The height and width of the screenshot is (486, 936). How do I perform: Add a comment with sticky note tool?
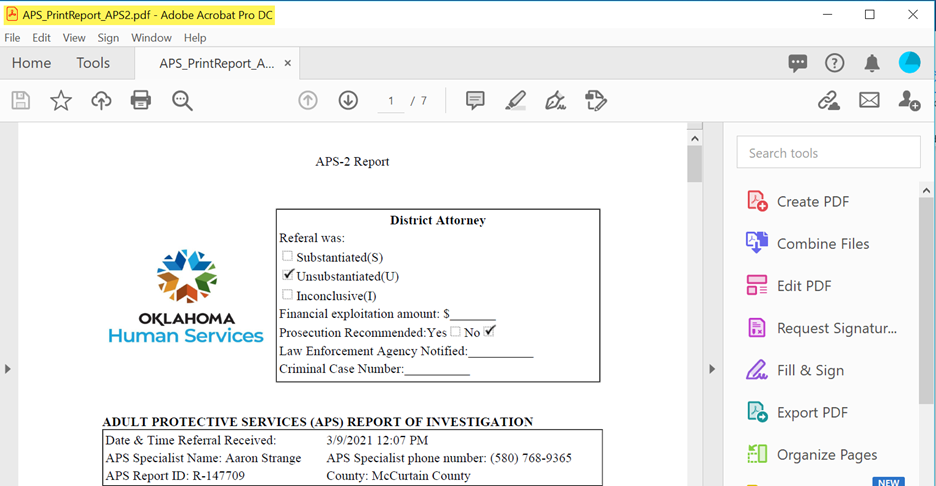click(x=475, y=100)
